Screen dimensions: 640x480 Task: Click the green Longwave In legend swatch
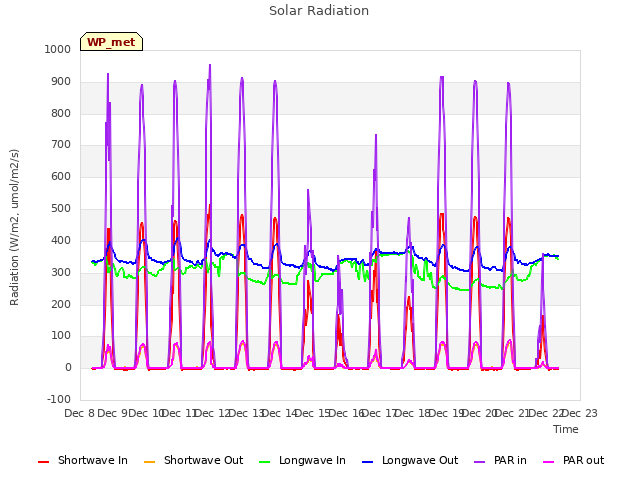265,462
